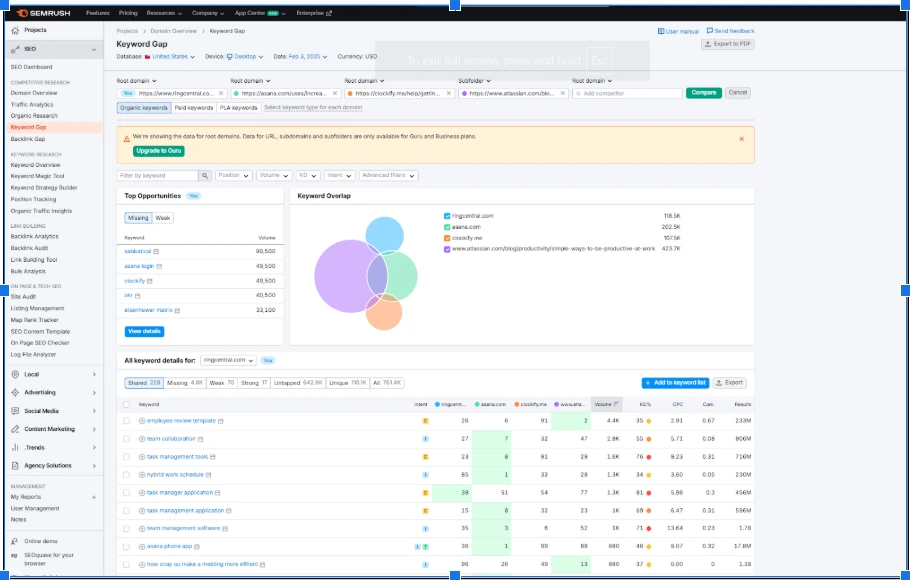Screen dimensions: 910x580
Task: Check the employee review template row
Action: coord(127,421)
